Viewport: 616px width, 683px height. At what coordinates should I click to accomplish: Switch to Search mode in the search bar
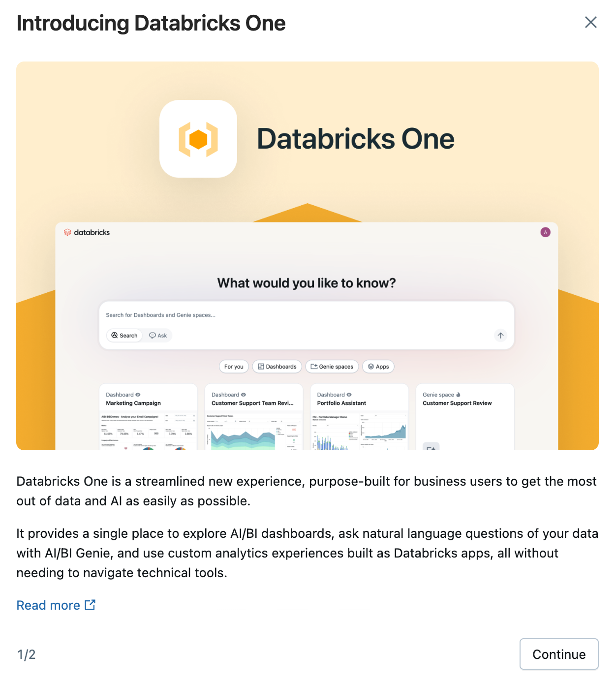point(124,335)
